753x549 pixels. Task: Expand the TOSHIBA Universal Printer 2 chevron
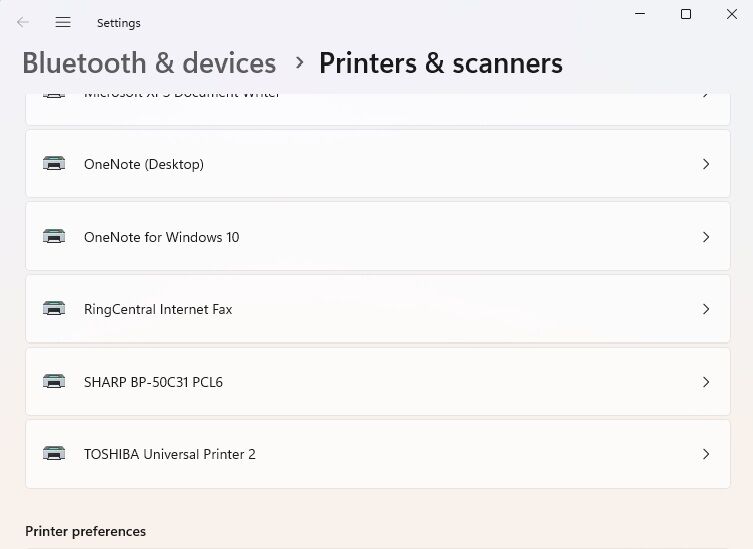click(706, 454)
